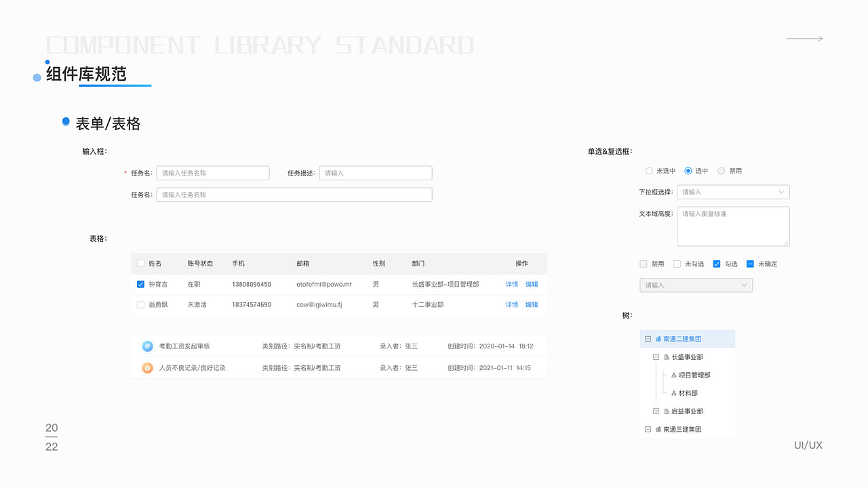Click the building icon of 南通三建集团
The height and width of the screenshot is (488, 868).
click(658, 429)
